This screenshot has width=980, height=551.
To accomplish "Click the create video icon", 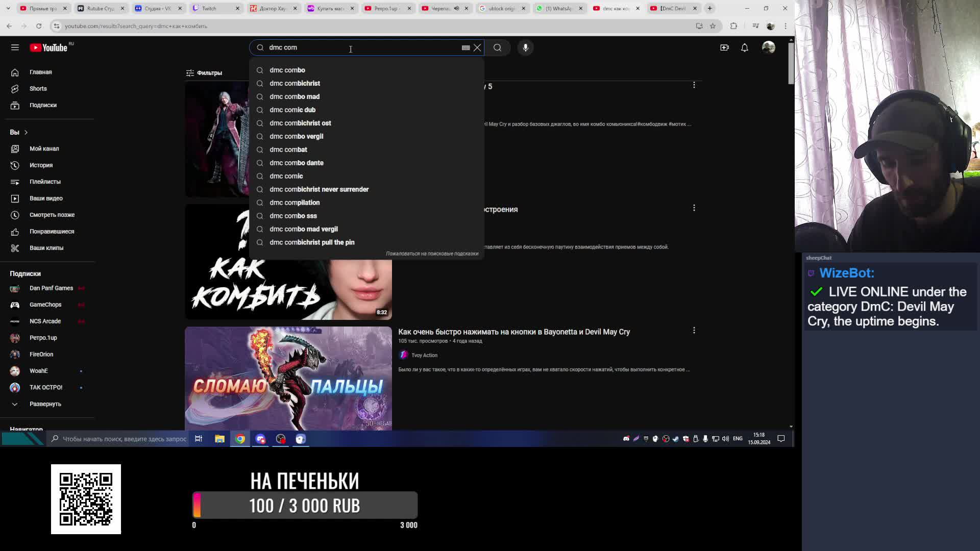I will (724, 47).
